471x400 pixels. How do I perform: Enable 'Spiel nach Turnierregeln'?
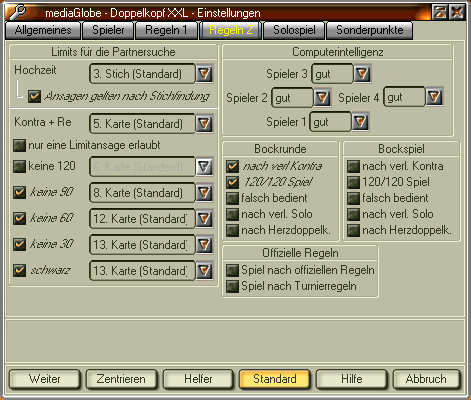click(x=232, y=286)
